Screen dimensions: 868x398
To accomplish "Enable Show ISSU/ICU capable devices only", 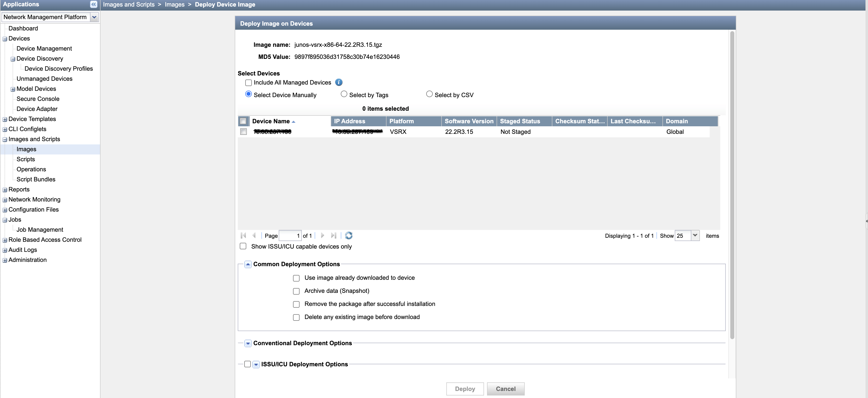I will coord(243,246).
